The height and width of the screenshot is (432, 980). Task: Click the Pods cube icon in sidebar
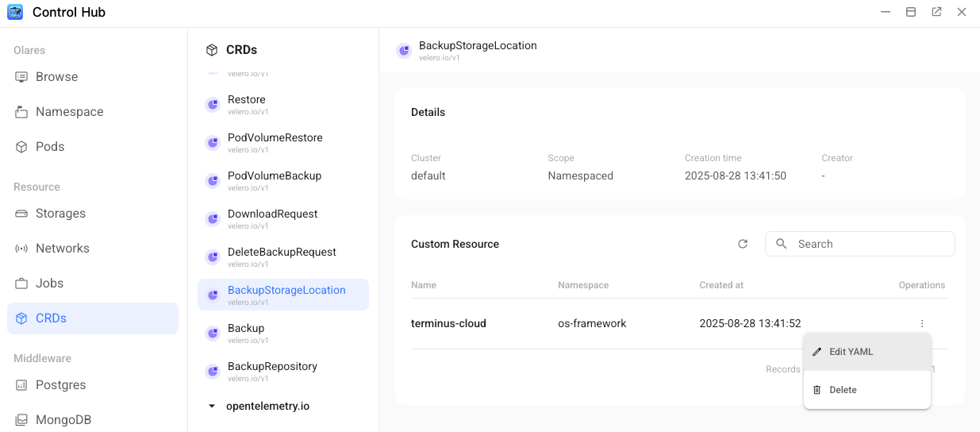21,147
